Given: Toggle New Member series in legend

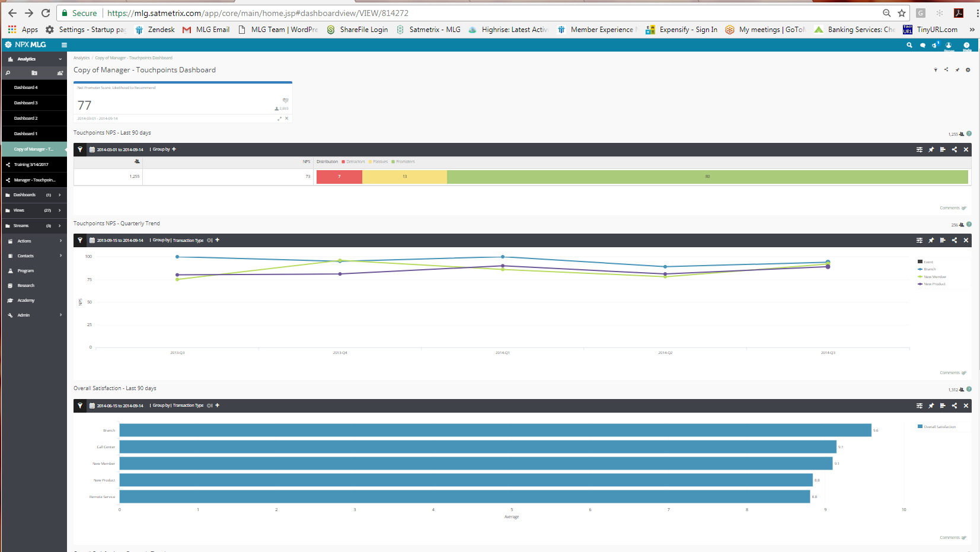Looking at the screenshot, I should click(x=934, y=277).
